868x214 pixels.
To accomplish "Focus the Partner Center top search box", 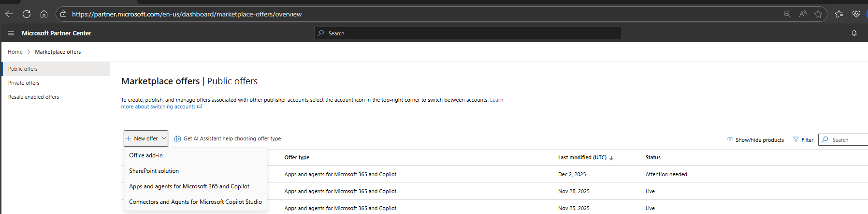I will 468,33.
